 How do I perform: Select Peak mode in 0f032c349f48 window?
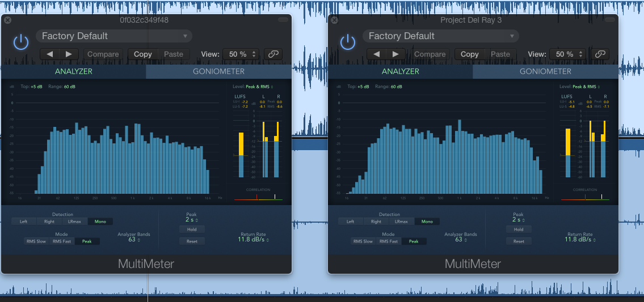pyautogui.click(x=87, y=241)
